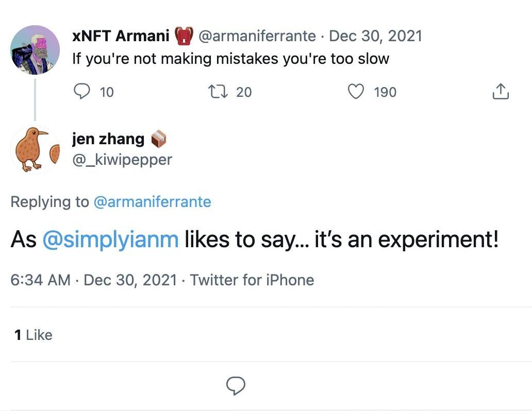Like Armani's tweet with the heart icon
Viewport: 532px width, 411px height.
point(356,92)
